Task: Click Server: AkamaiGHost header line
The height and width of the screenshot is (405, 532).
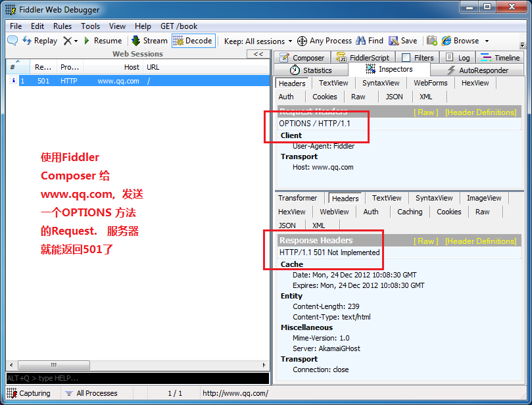Action: [326, 348]
